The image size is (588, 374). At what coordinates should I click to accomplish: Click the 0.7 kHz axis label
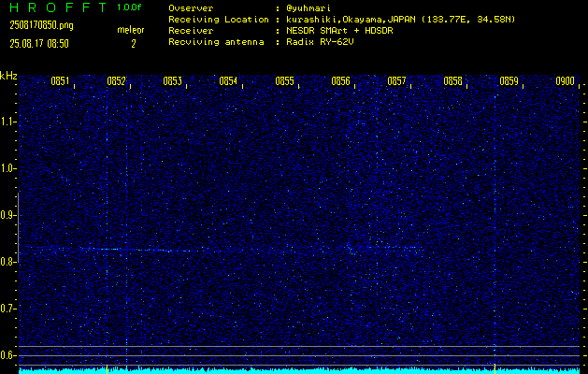pyautogui.click(x=7, y=309)
